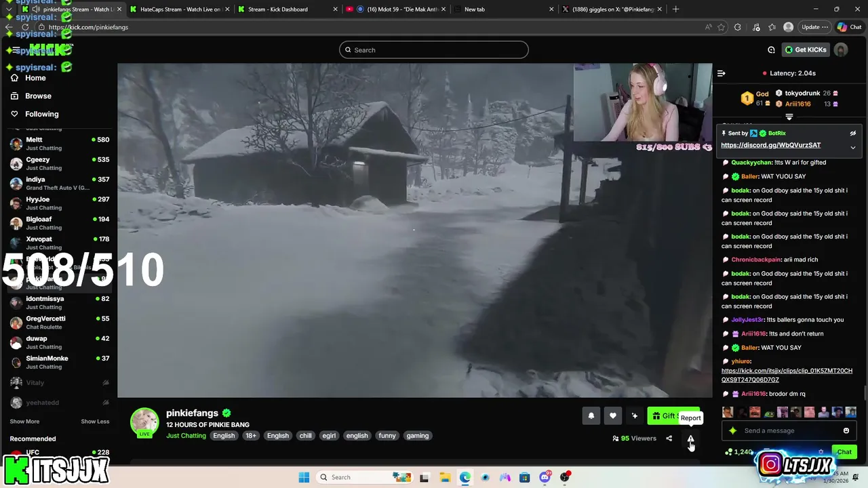Open the Windows Start menu
868x488 pixels.
coord(304,477)
